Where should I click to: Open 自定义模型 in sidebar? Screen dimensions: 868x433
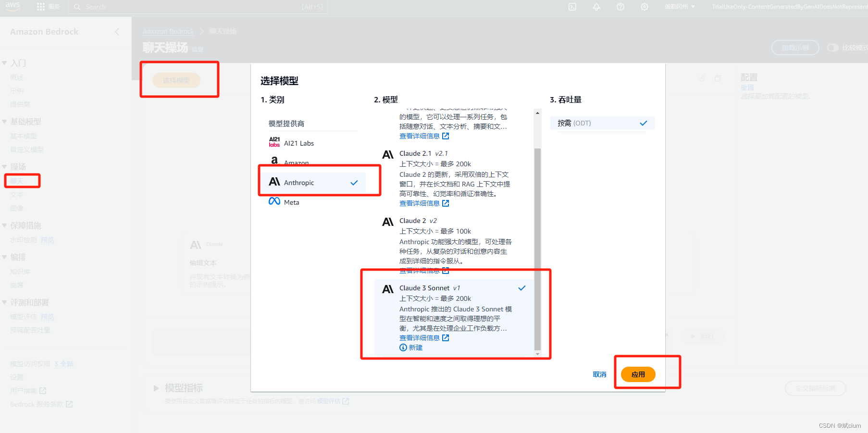click(27, 149)
